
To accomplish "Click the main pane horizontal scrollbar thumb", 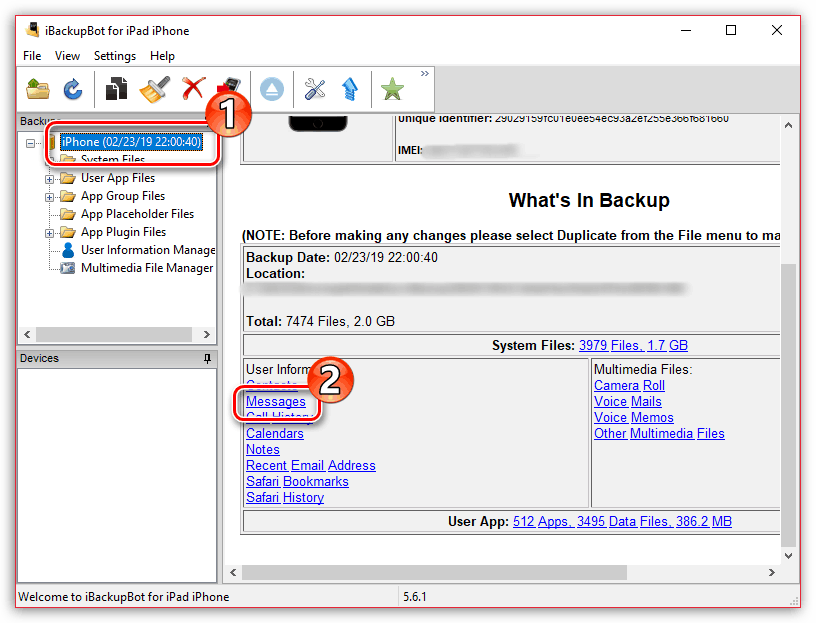I will point(435,573).
